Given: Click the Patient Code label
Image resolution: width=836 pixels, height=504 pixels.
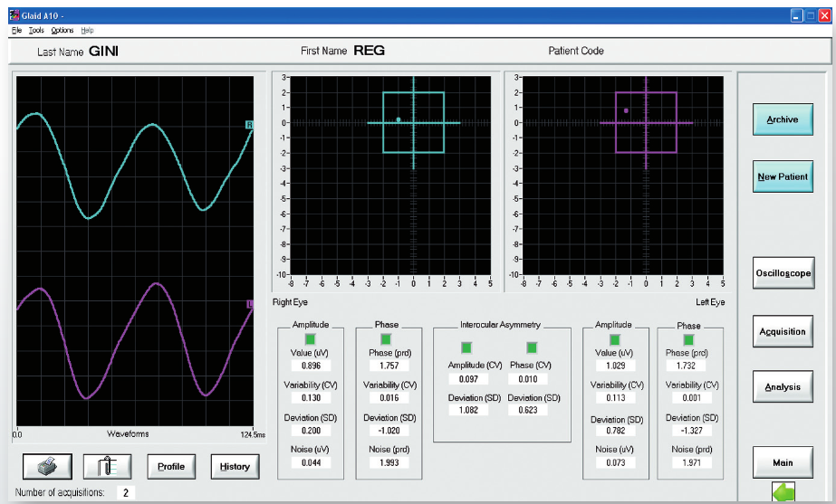Looking at the screenshot, I should coord(576,52).
